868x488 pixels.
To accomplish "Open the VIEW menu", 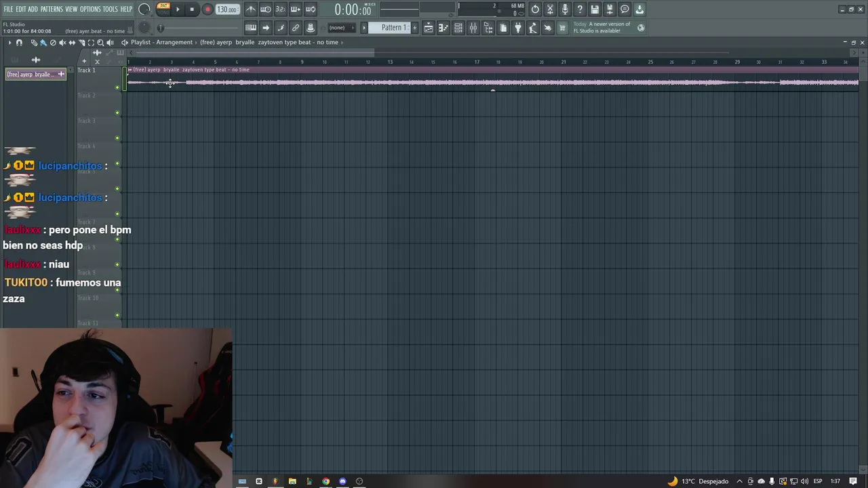I will pyautogui.click(x=71, y=9).
